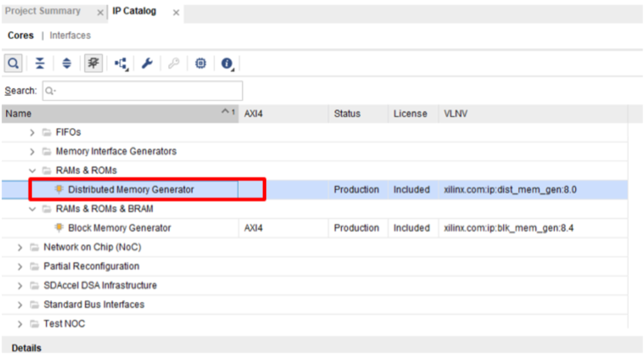
Task: Open the info icon dropdown
Action: click(x=228, y=63)
